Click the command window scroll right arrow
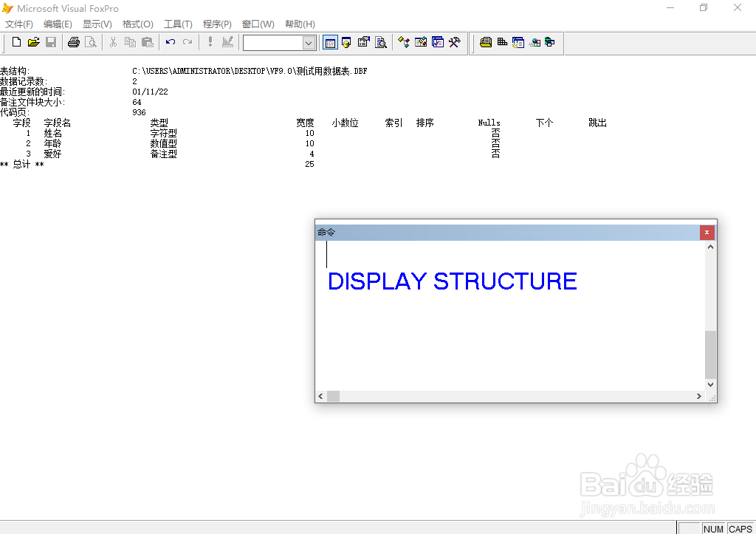Screen dimensions: 756x534 click(698, 396)
